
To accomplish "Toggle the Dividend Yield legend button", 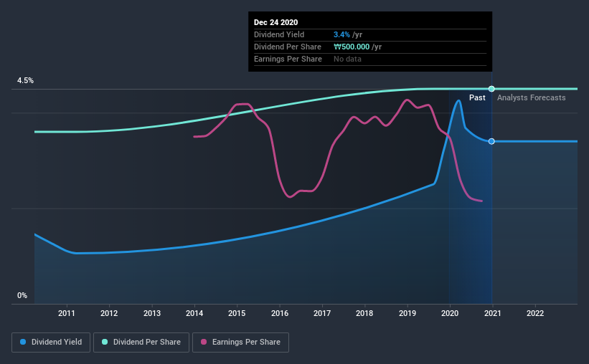I will pyautogui.click(x=51, y=343).
